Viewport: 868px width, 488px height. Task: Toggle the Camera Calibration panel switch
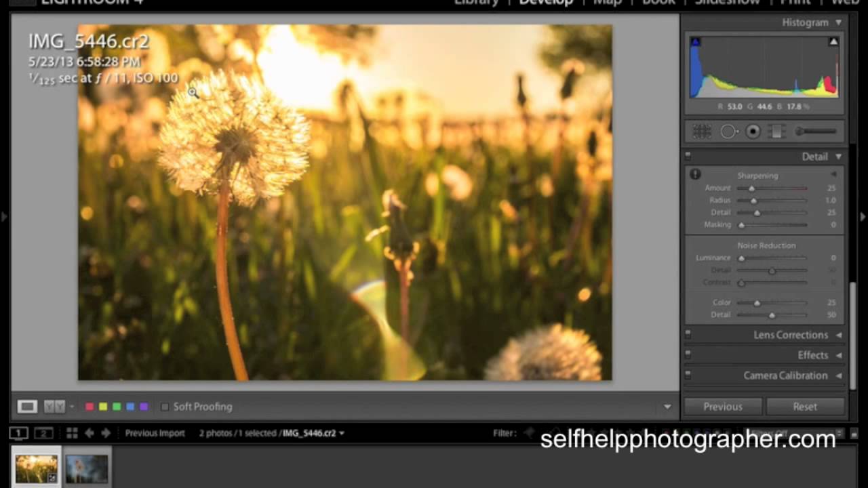coord(688,375)
